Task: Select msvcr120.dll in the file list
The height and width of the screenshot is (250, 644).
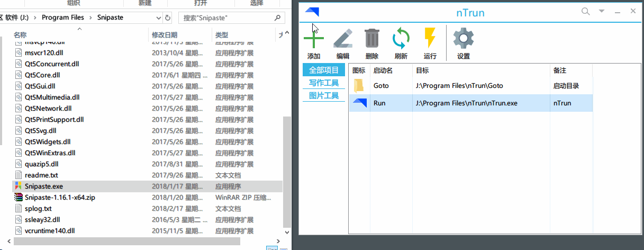Action: [x=44, y=53]
